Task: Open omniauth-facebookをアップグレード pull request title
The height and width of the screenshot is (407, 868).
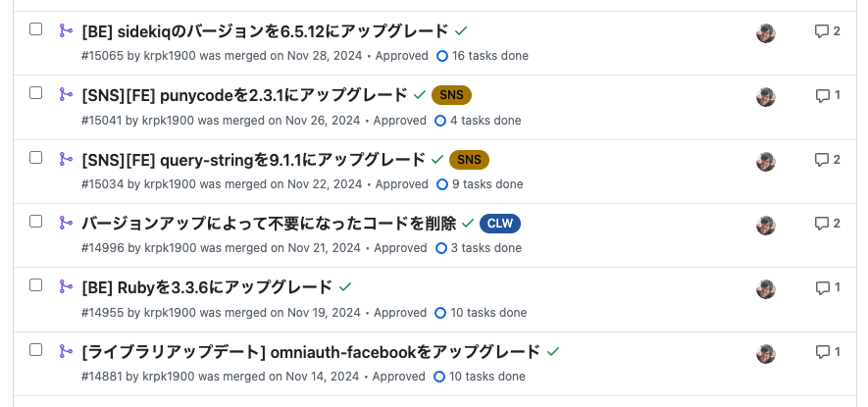Action: point(311,351)
